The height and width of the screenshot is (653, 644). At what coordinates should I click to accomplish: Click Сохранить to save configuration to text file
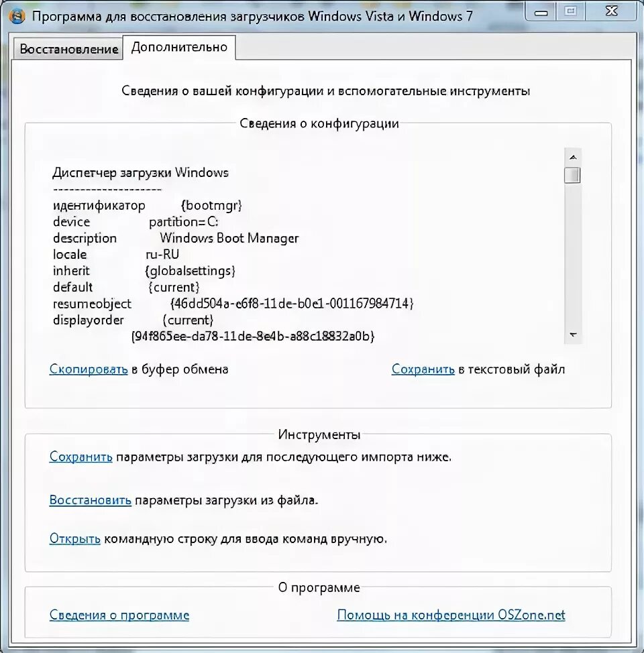coord(423,369)
